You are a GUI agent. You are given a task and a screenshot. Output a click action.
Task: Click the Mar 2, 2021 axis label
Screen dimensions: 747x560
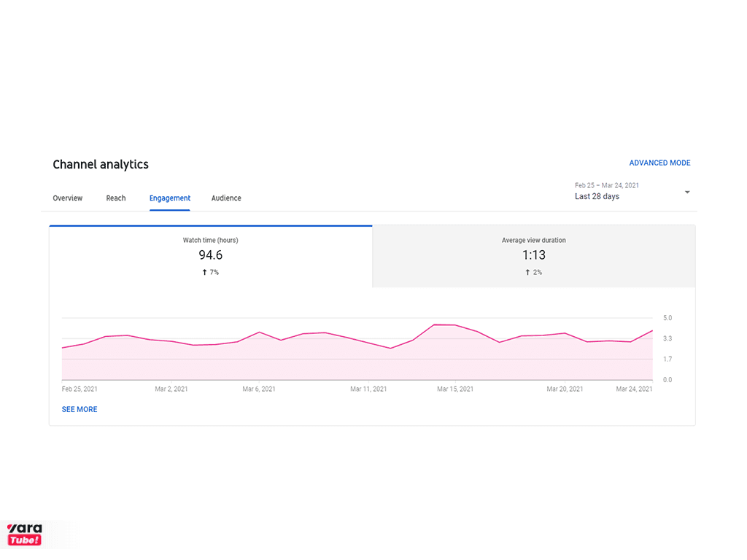pyautogui.click(x=171, y=389)
